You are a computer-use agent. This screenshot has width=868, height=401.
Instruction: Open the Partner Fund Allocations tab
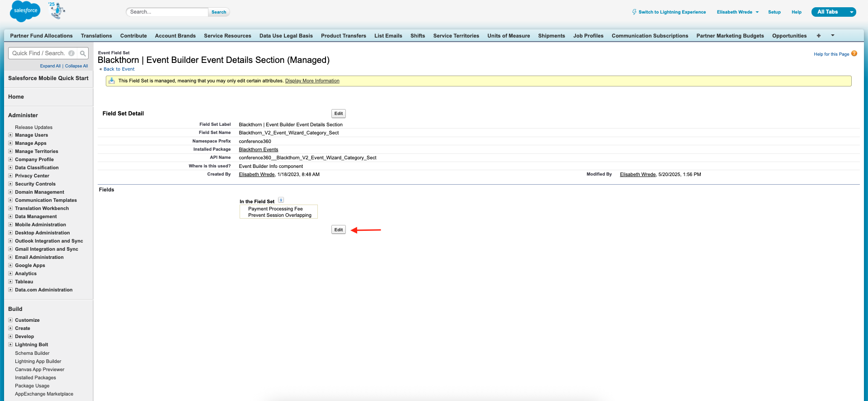[x=41, y=36]
